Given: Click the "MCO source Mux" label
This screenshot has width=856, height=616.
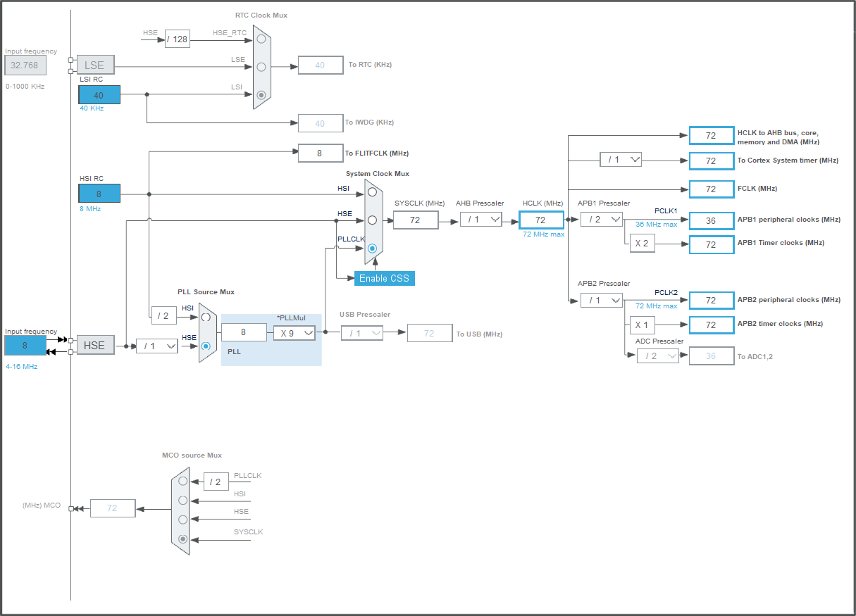Looking at the screenshot, I should tap(192, 455).
